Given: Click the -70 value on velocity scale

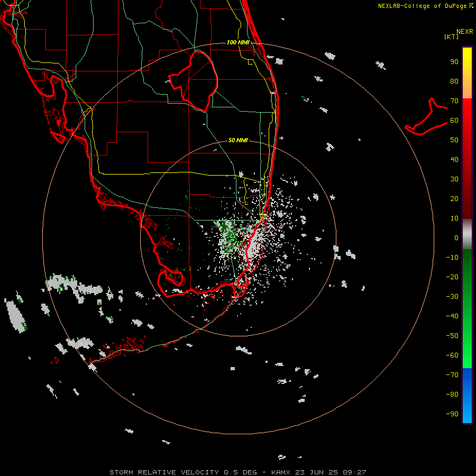Looking at the screenshot, I should 452,374.
